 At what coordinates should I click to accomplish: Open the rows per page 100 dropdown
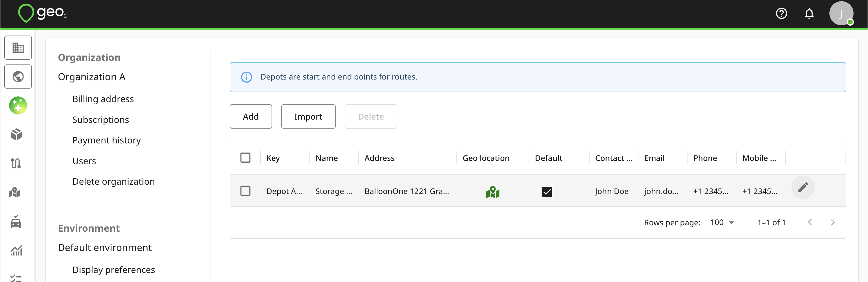tap(722, 222)
